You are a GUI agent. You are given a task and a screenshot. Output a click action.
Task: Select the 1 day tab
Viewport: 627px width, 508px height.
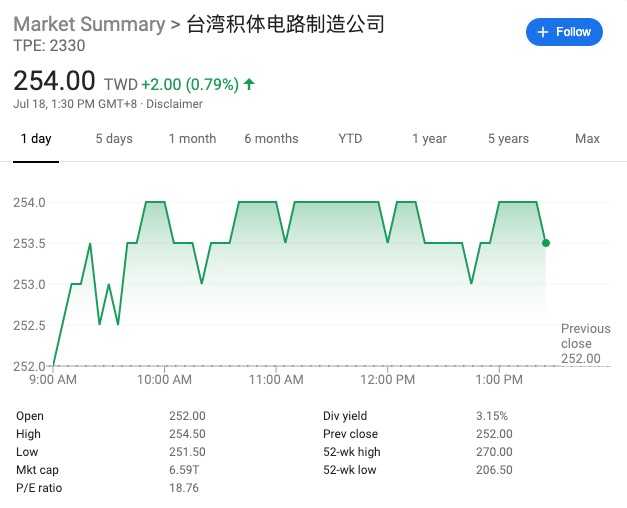pyautogui.click(x=36, y=139)
